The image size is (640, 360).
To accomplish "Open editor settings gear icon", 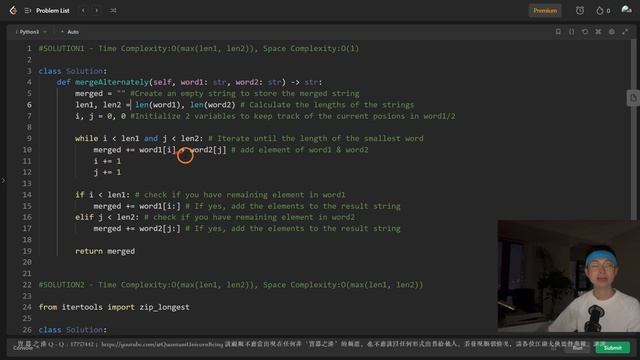I will coord(611,31).
